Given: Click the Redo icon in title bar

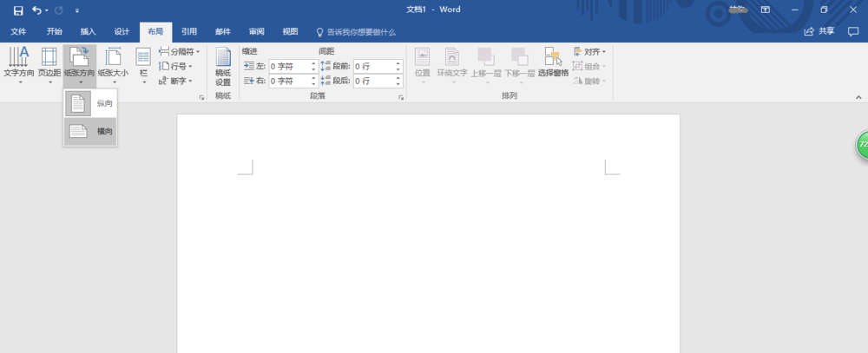Looking at the screenshot, I should pyautogui.click(x=59, y=10).
